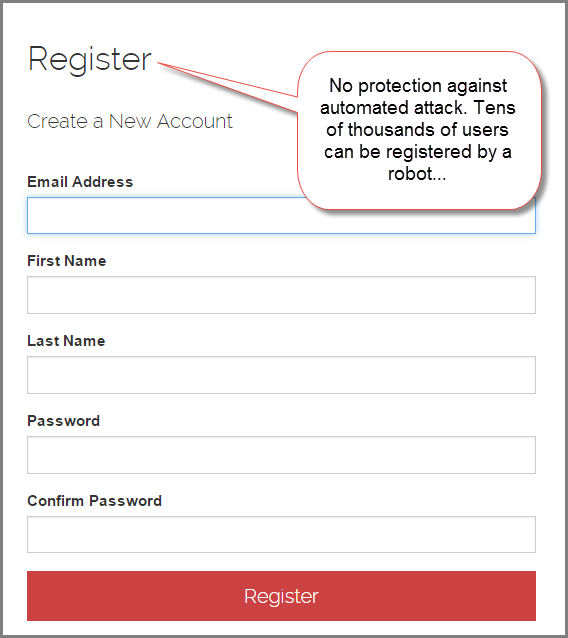Image resolution: width=568 pixels, height=638 pixels.
Task: Click the Email Address label
Action: 80,182
